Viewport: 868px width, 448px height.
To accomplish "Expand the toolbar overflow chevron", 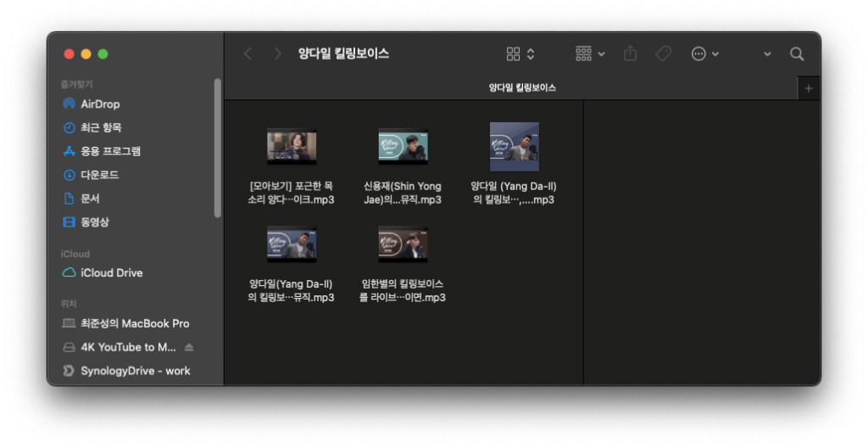I will click(x=767, y=53).
